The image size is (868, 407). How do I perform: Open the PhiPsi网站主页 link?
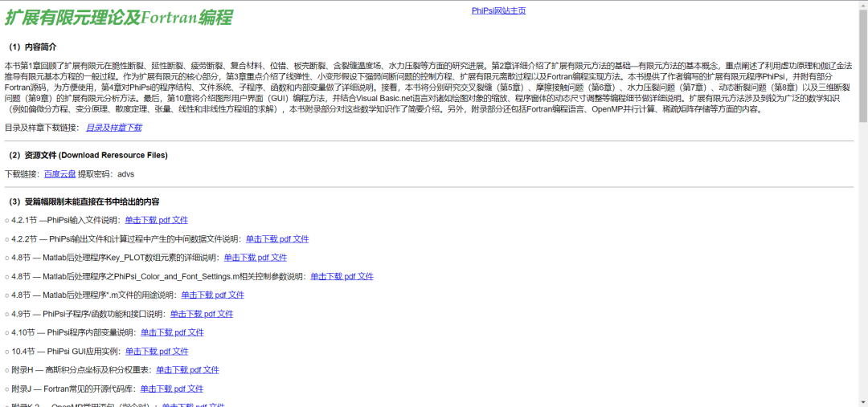(x=499, y=10)
